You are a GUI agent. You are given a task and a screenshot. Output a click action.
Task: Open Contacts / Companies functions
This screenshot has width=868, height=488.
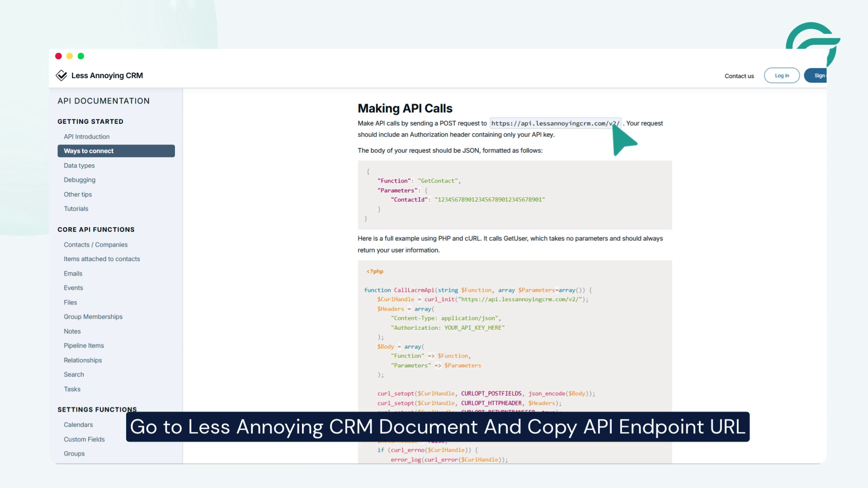tap(95, 244)
